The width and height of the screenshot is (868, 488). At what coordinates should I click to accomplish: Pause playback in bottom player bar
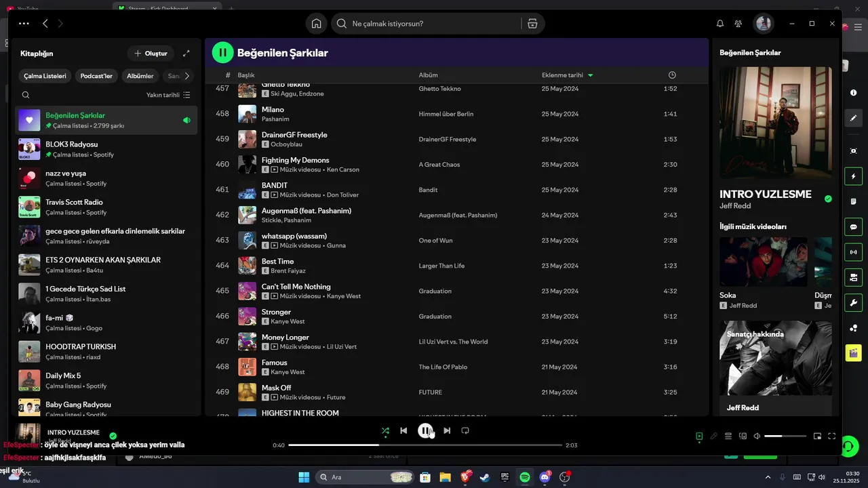(x=425, y=430)
